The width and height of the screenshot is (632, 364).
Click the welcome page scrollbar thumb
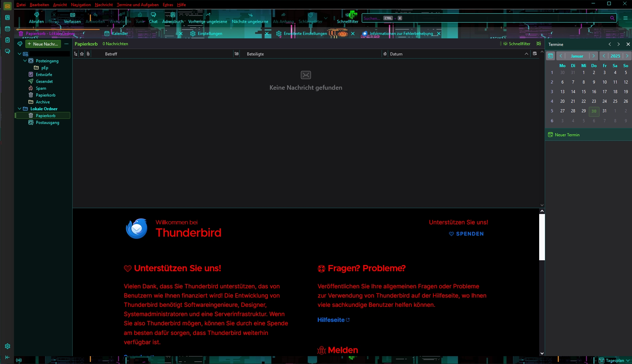[x=542, y=237]
